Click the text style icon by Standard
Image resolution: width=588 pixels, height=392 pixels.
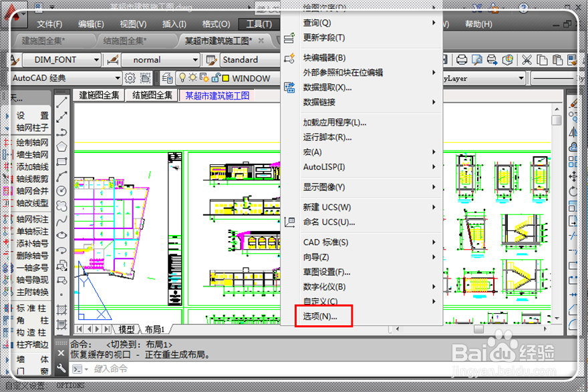pyautogui.click(x=211, y=59)
